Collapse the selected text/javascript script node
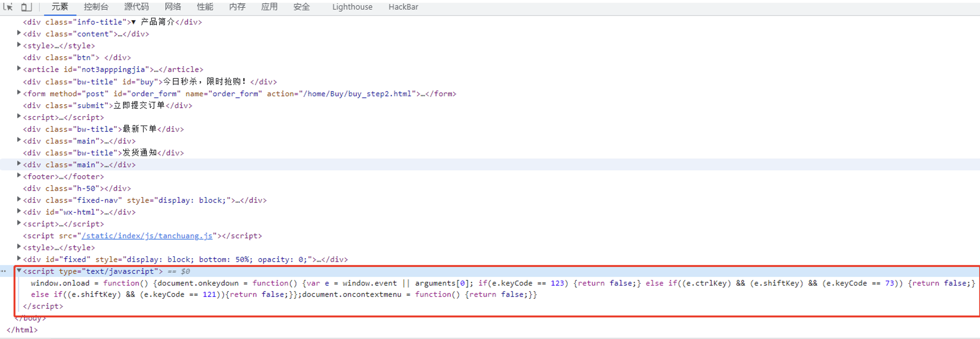This screenshot has height=339, width=980. [x=19, y=271]
